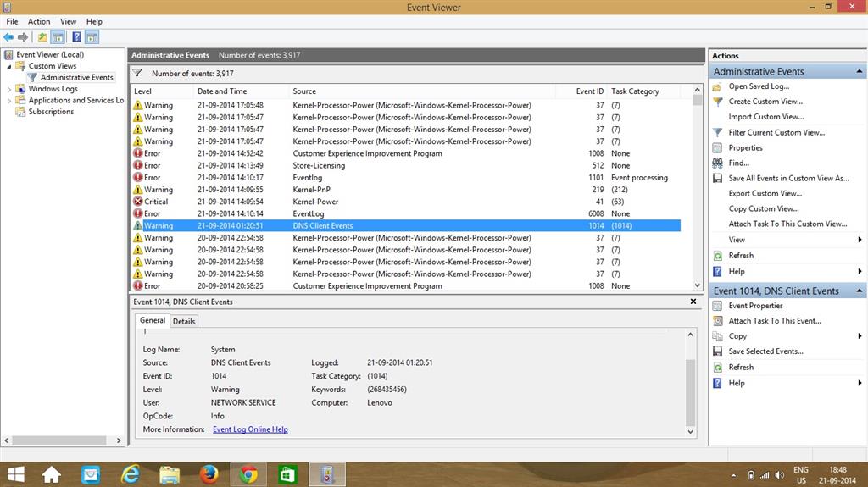Expand the Help submenu arrow under Event 1014
Screen dimensions: 868x487
click(860, 383)
